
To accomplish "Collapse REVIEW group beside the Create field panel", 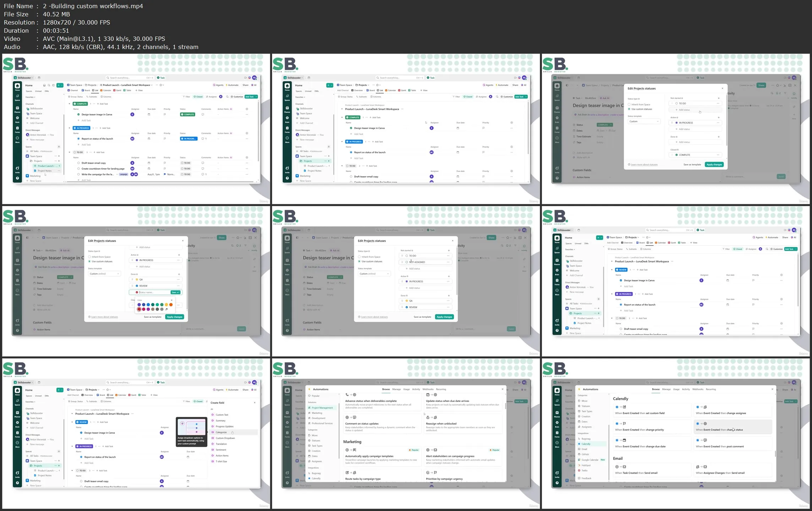I will pyautogui.click(x=72, y=422).
